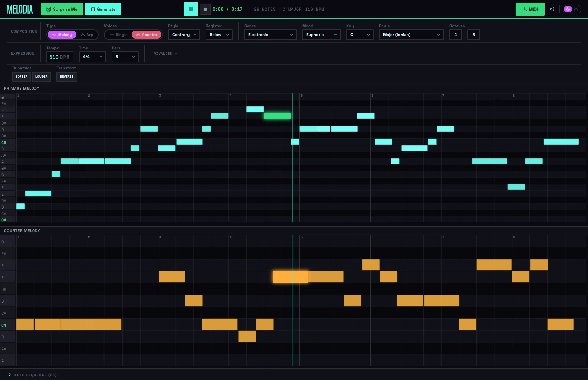588x380 pixels.
Task: Open the Genre dropdown showing Electronic
Action: point(271,35)
